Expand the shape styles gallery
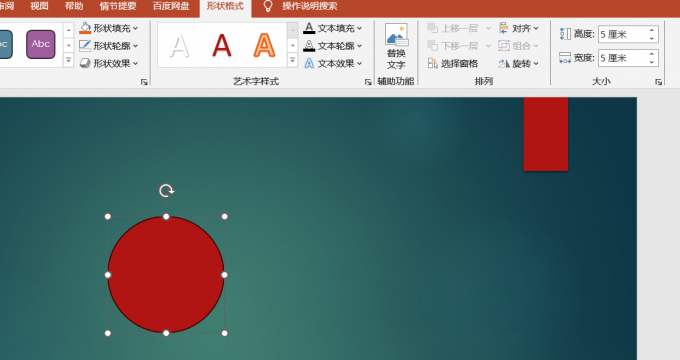The width and height of the screenshot is (680, 360). [69, 60]
